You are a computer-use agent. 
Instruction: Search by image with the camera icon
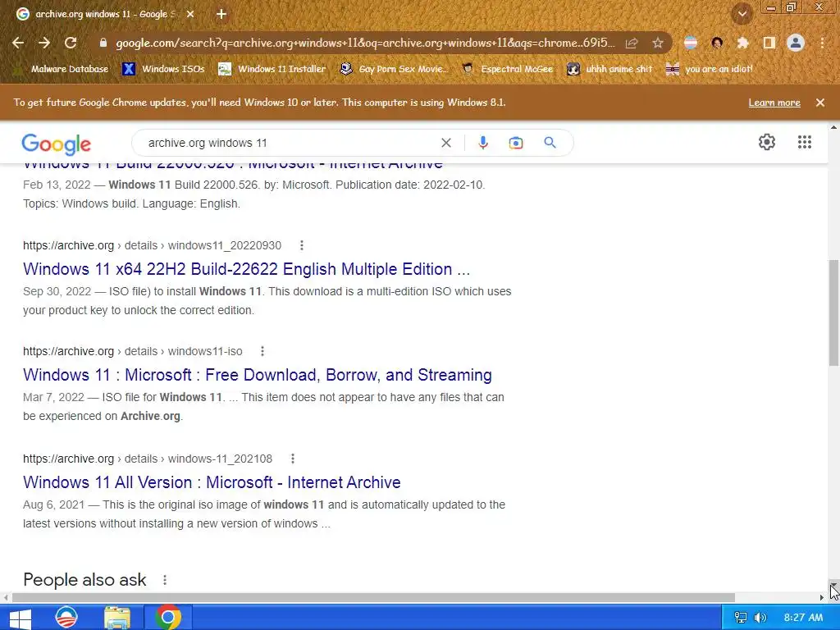tap(516, 143)
